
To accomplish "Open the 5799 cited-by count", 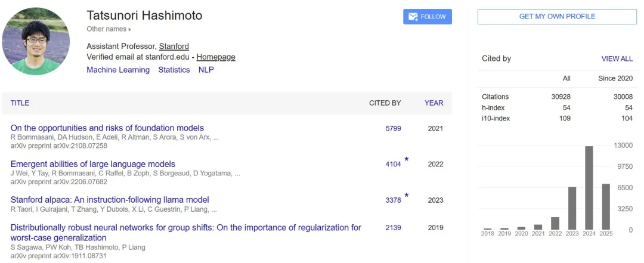I will coord(393,129).
